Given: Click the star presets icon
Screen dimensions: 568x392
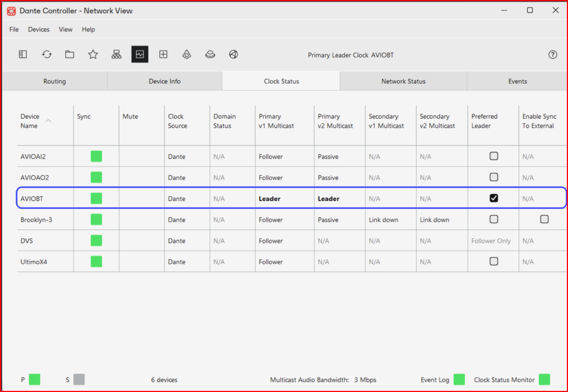Looking at the screenshot, I should [93, 54].
